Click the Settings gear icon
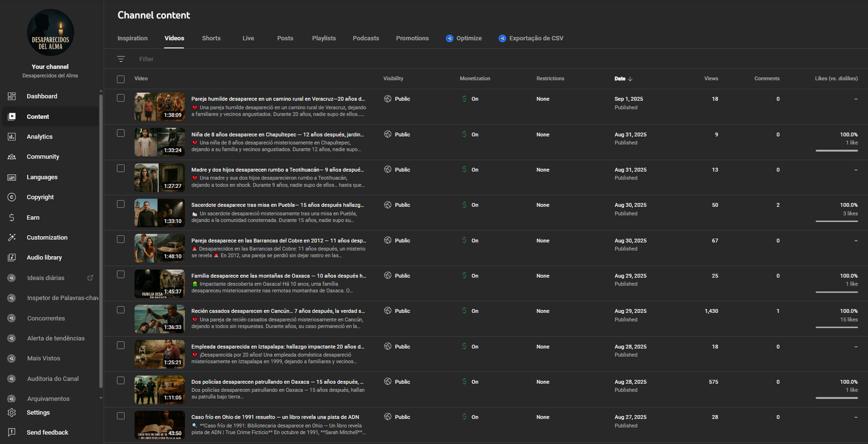Image resolution: width=868 pixels, height=444 pixels. 12,413
